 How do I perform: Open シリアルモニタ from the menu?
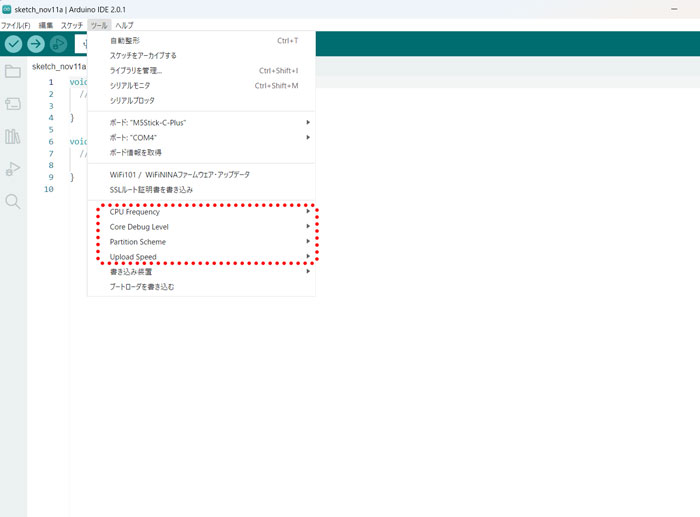coord(201,85)
